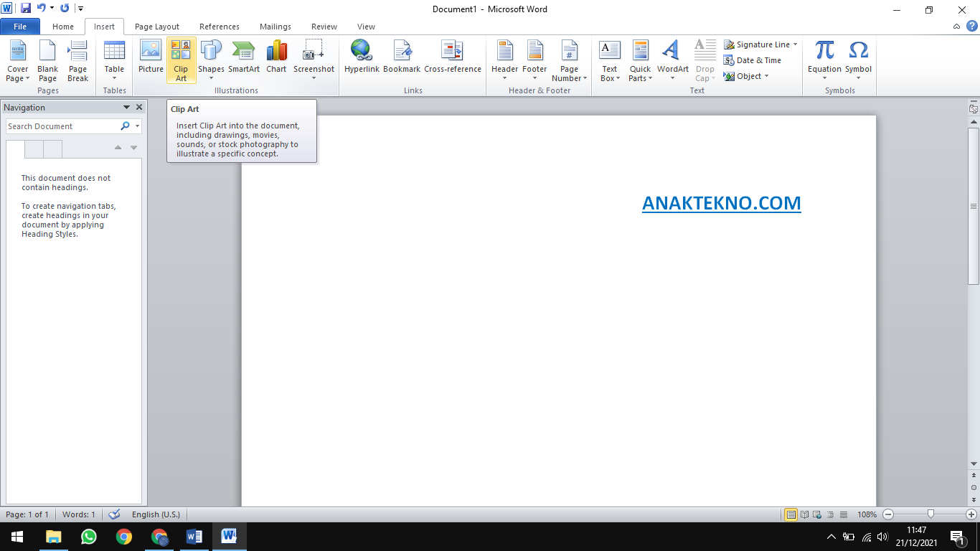Zoom in with the plus button
This screenshot has height=551, width=980.
[x=971, y=514]
